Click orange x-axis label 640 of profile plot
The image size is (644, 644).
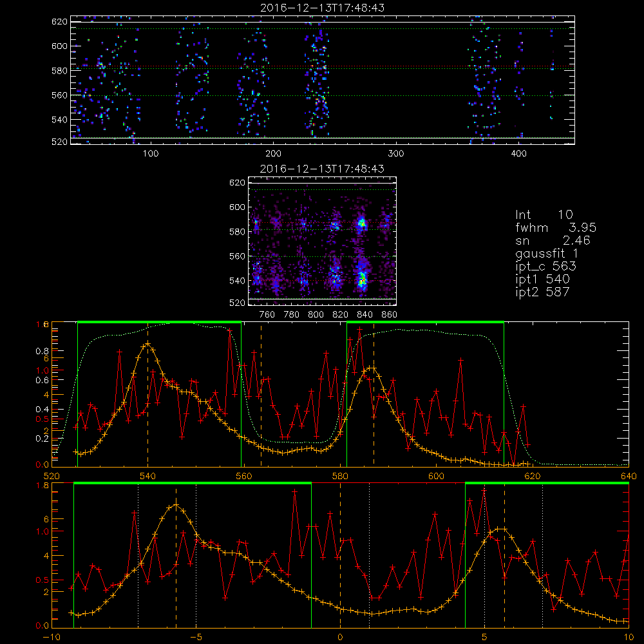click(629, 477)
